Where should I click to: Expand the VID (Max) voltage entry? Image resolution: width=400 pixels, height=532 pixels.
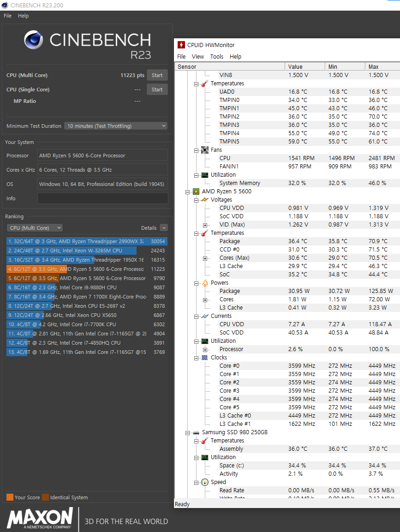(205, 225)
